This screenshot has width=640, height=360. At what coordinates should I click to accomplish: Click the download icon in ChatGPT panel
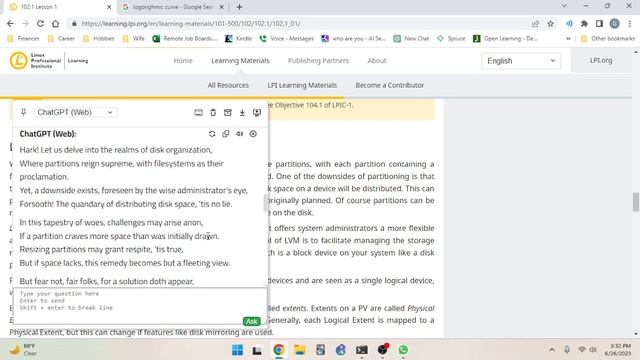242,113
